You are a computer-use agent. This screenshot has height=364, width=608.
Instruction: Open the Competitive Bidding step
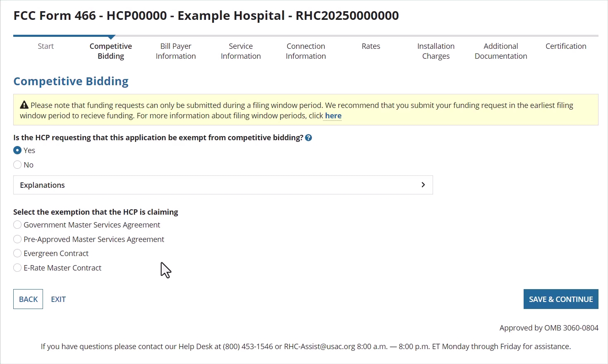click(111, 51)
